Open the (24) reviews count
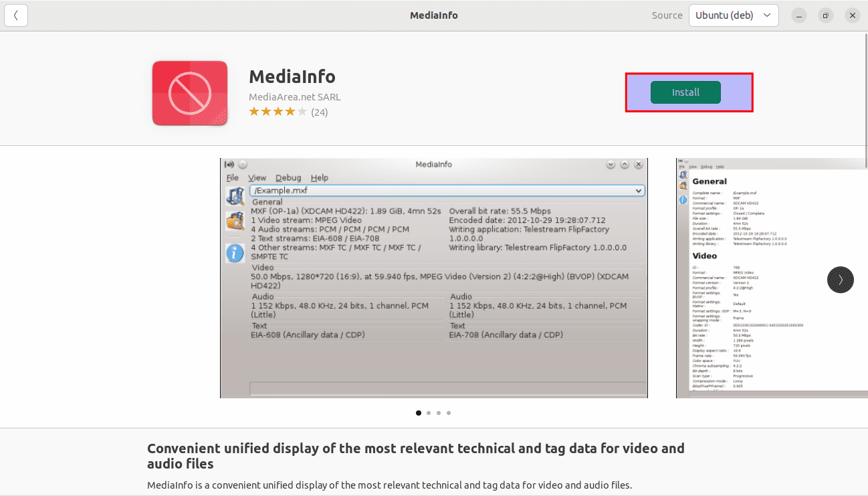Image resolution: width=868 pixels, height=496 pixels. point(320,112)
